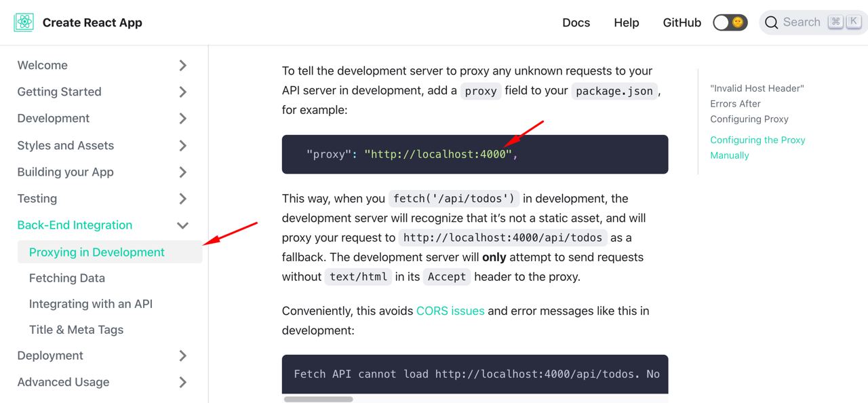Screen dimensions: 868x403
Task: Expand the Building your App chevron
Action: point(182,172)
